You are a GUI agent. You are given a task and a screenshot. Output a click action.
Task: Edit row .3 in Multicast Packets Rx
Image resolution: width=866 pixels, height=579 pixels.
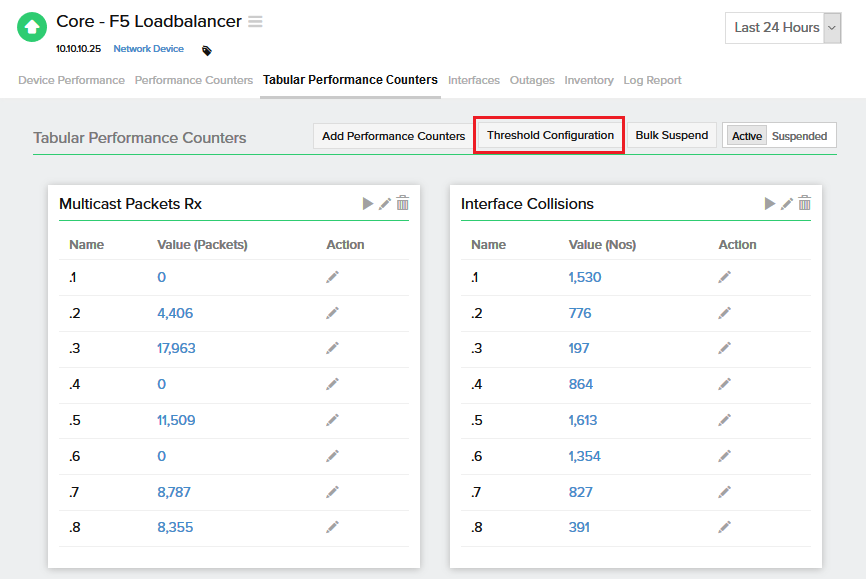[x=332, y=348]
